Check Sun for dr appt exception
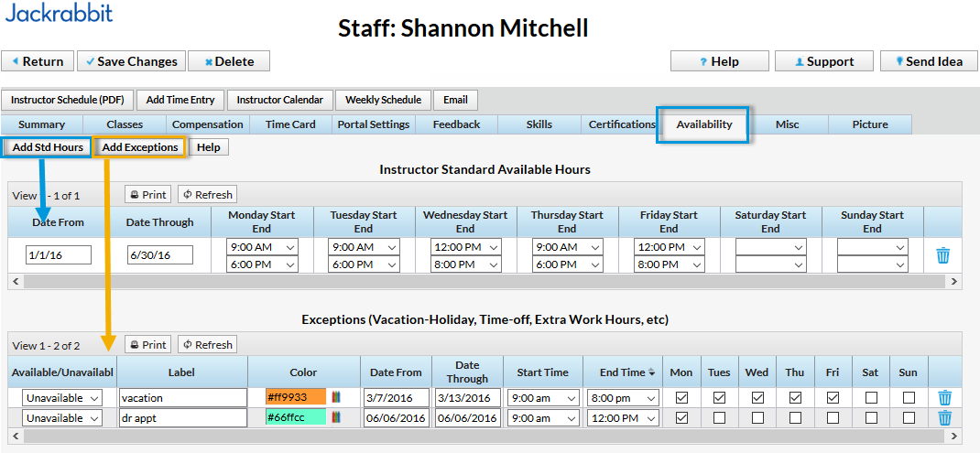Screen dimensions: 980x453 [x=909, y=417]
